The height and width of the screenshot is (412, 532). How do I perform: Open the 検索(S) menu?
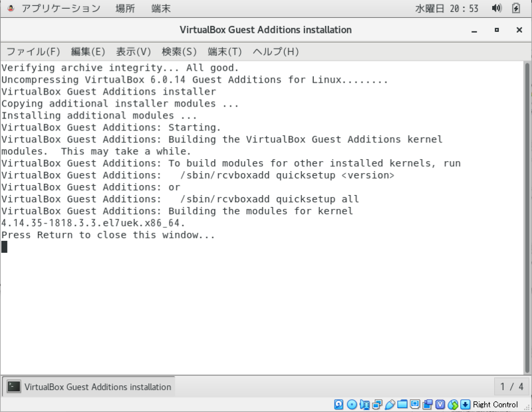(x=179, y=52)
